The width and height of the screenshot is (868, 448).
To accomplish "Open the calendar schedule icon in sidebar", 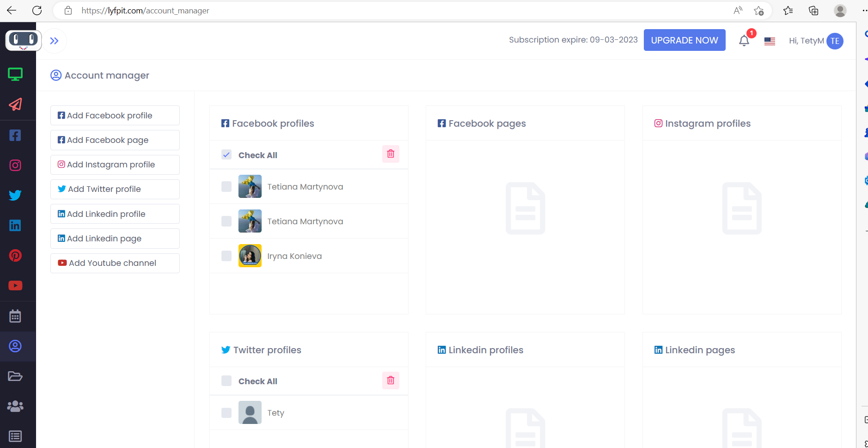I will coord(15,316).
